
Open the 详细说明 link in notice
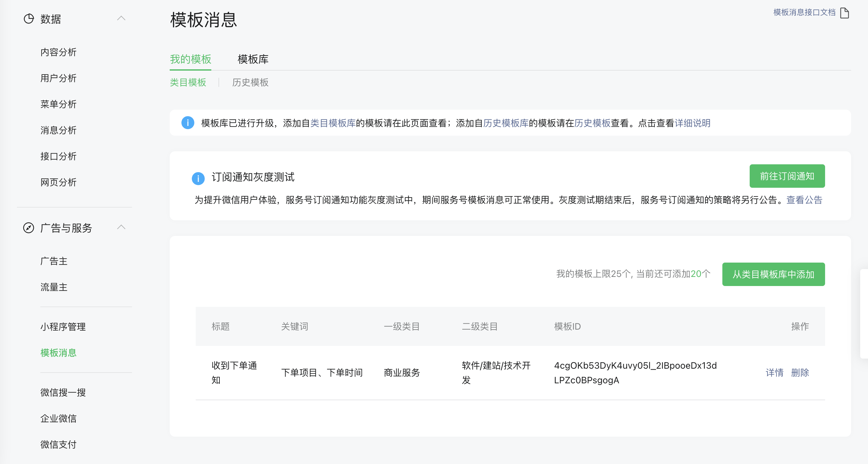692,123
